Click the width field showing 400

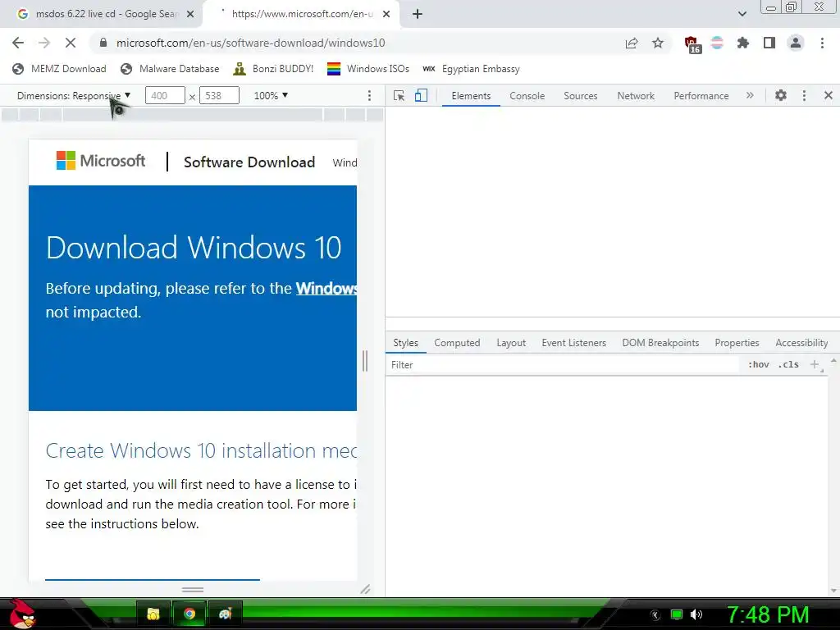tap(165, 95)
